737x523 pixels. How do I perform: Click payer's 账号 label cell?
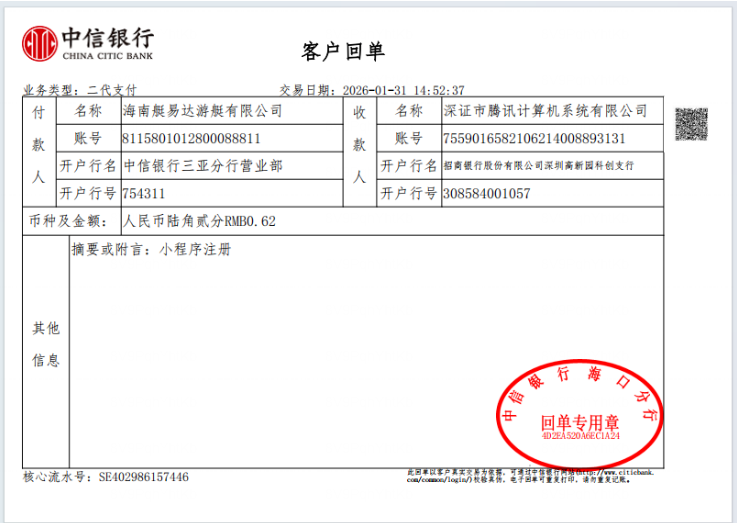point(88,138)
